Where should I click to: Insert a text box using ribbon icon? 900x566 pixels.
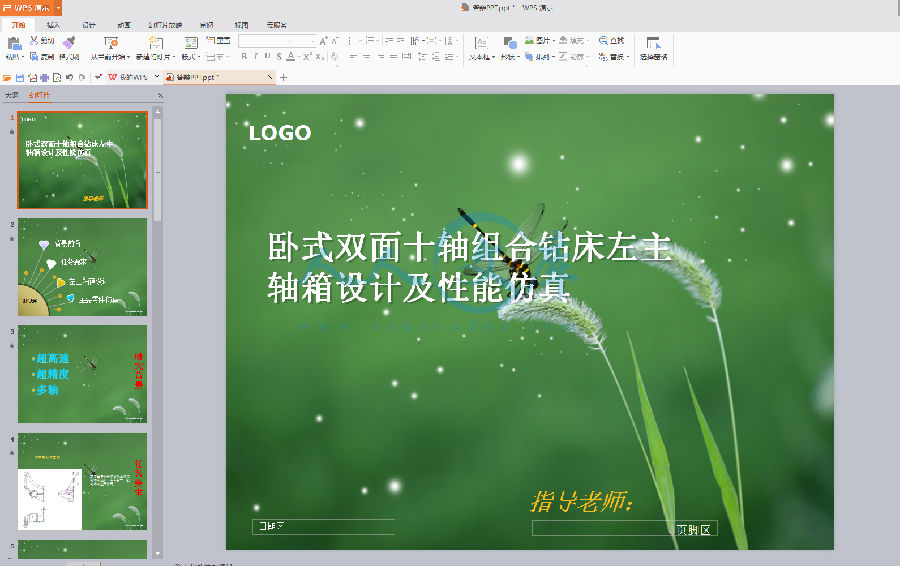[x=481, y=43]
